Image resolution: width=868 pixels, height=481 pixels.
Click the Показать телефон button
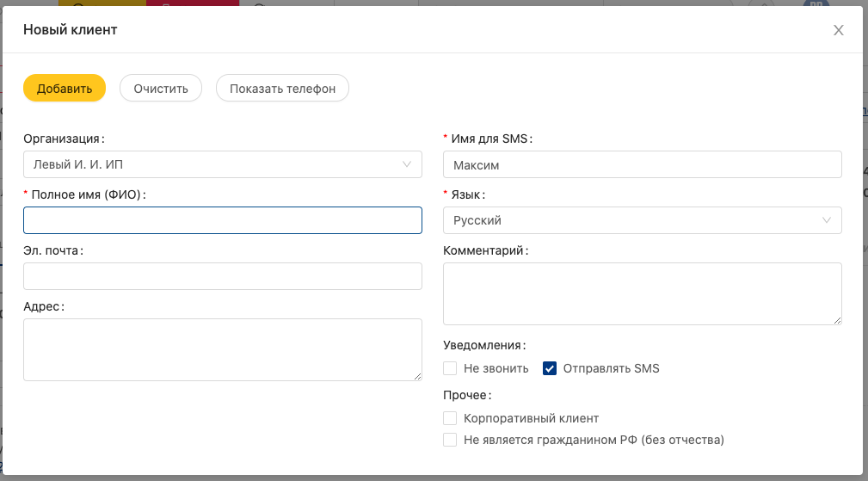tap(282, 88)
